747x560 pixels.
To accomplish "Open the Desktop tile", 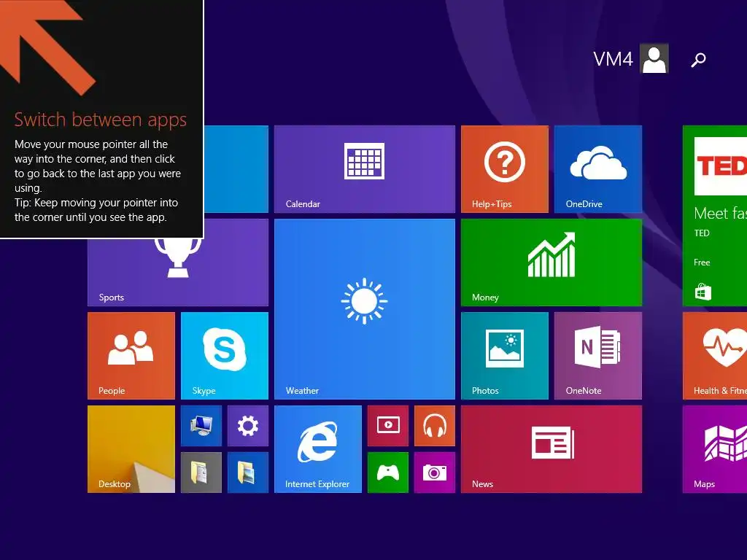I will click(x=131, y=449).
